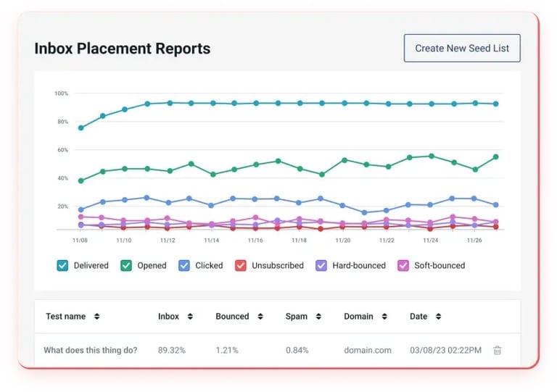Select the 1.21% bounced value

[x=227, y=351]
